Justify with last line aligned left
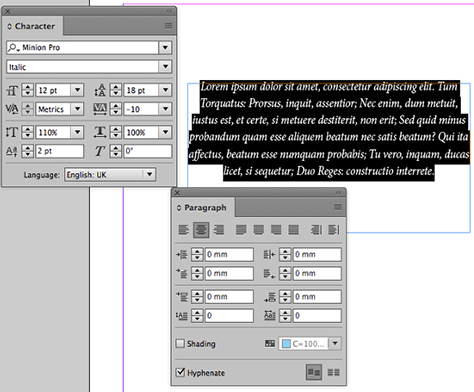 (x=241, y=230)
